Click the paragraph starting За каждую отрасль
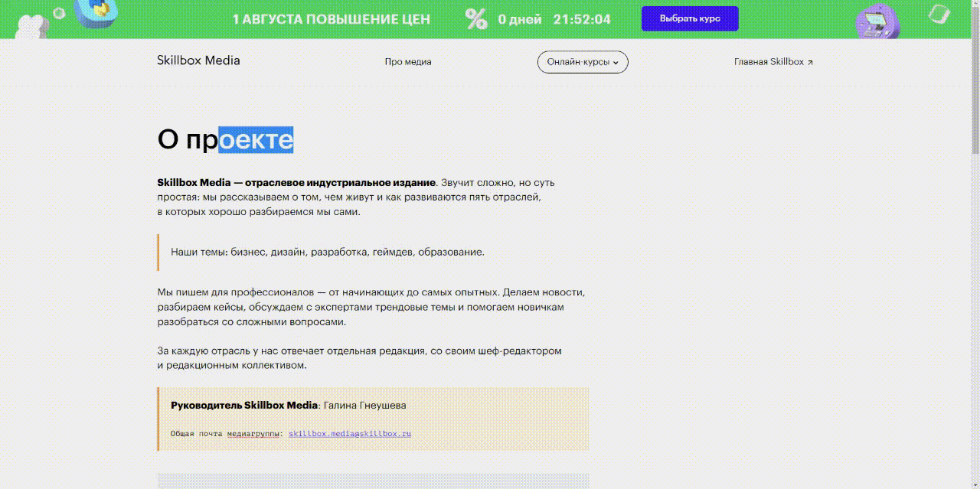Screen dimensions: 980x489 click(359, 358)
